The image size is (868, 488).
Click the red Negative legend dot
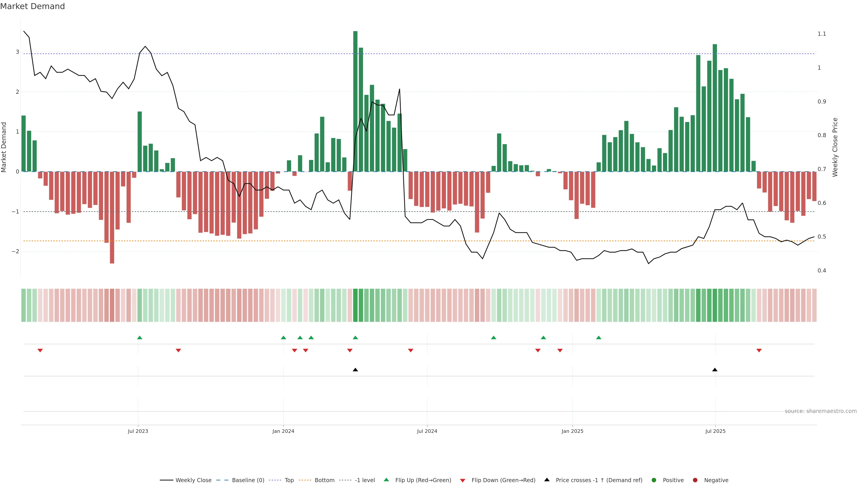[x=695, y=480]
